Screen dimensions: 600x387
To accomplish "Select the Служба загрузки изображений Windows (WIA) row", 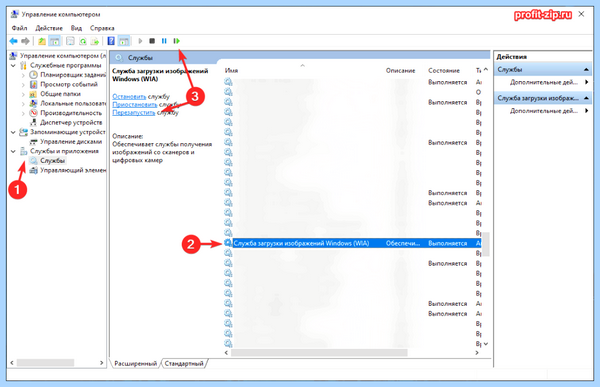I will 352,243.
